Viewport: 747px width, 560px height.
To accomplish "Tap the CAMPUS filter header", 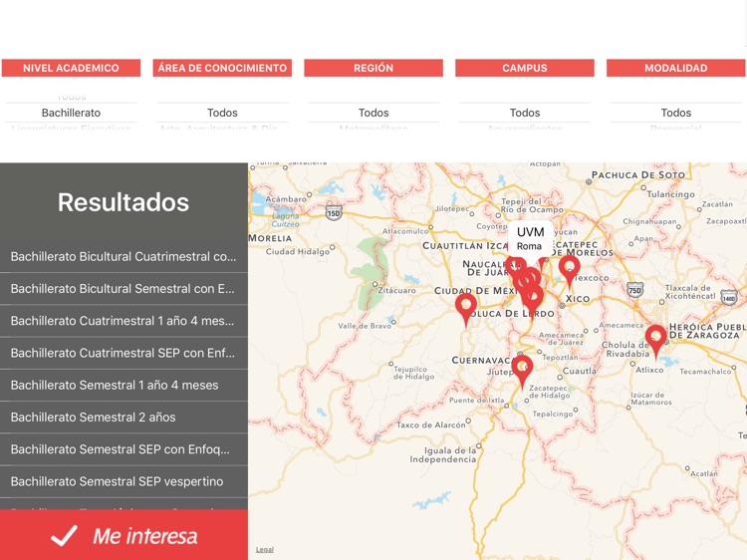I will 525,68.
